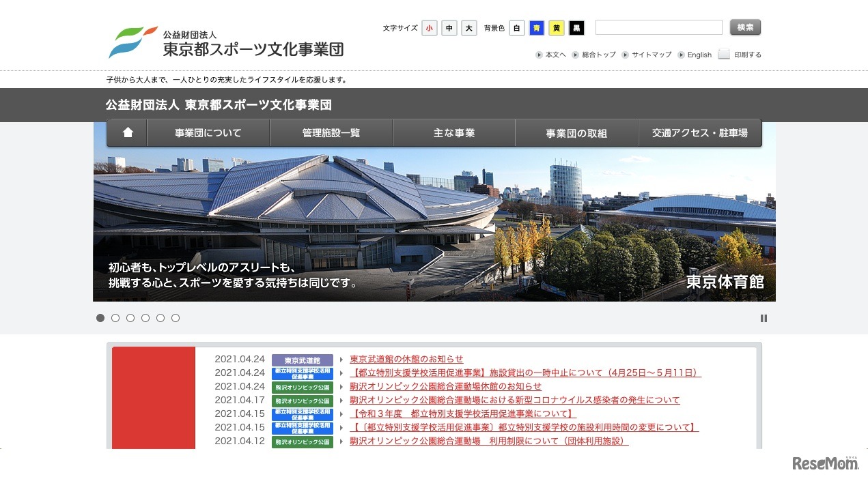Screen dimensions: 868x479
Task: Click the 検索 search button
Action: [744, 27]
